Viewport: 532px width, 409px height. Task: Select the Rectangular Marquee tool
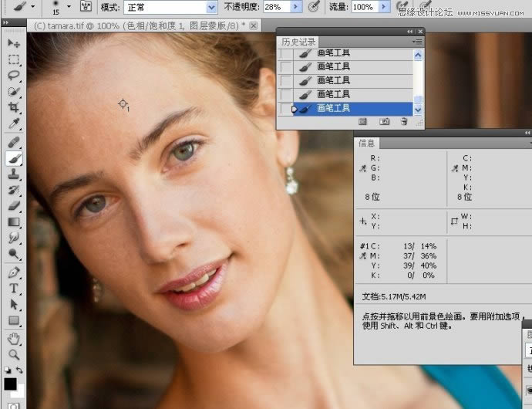(x=14, y=59)
